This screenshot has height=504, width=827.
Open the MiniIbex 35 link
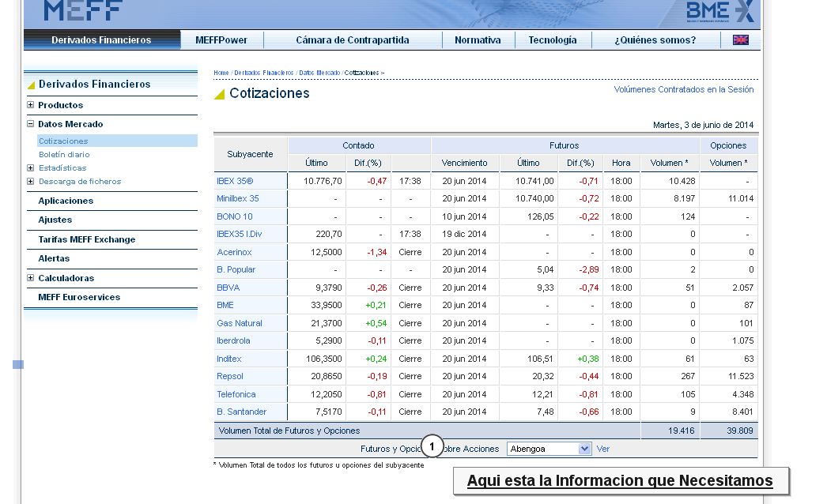tap(238, 198)
